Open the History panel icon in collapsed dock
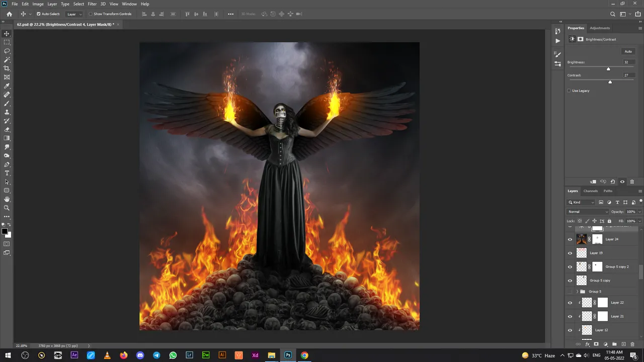The width and height of the screenshot is (644, 362). tap(557, 31)
